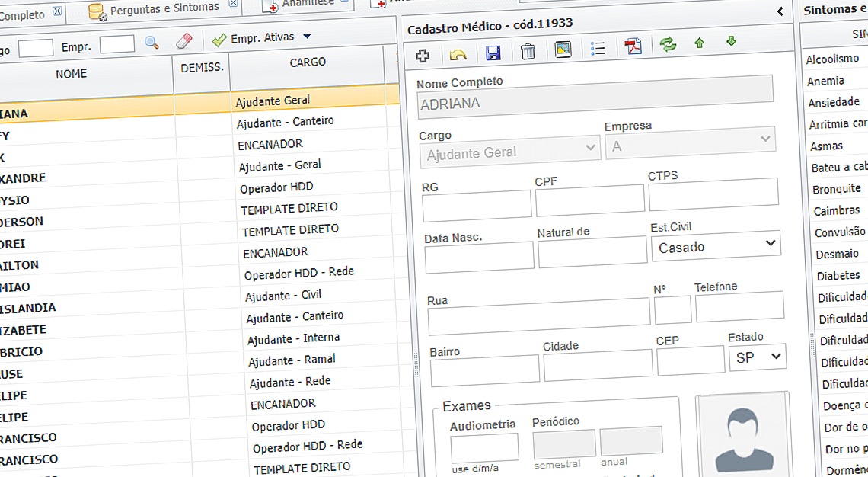Select the ENCANADOR row below Ajudante - Canteiro
This screenshot has height=477, width=868.
(270, 144)
